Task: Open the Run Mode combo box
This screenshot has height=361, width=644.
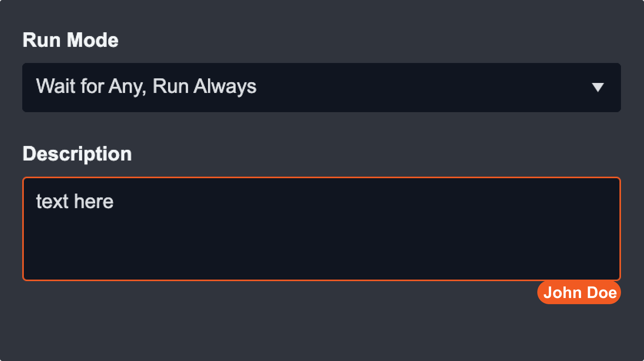Action: coord(321,88)
